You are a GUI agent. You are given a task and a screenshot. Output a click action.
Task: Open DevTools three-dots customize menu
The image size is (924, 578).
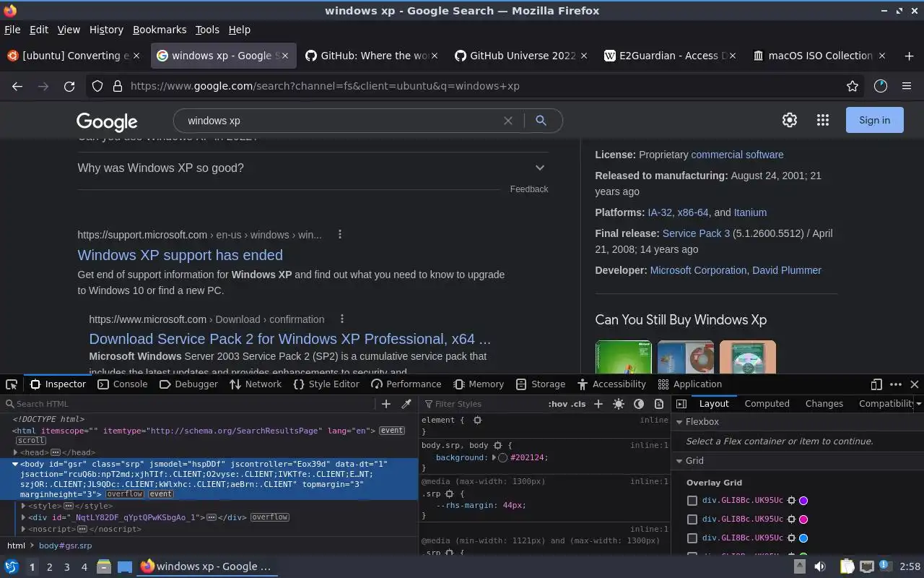coord(896,384)
